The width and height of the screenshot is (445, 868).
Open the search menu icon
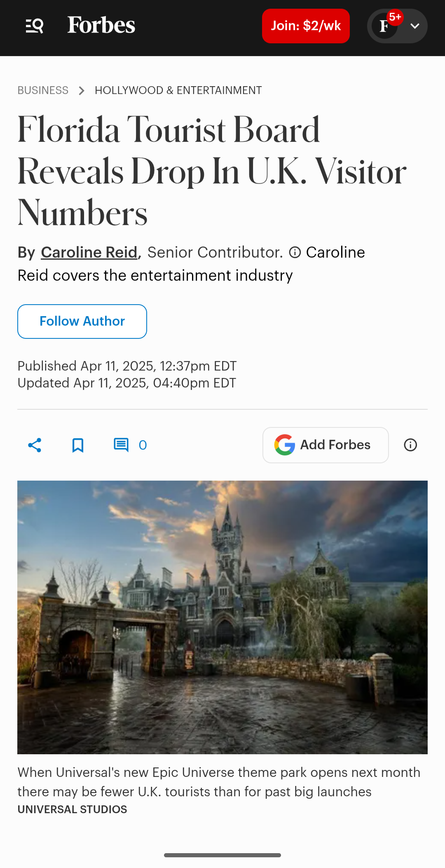(35, 26)
